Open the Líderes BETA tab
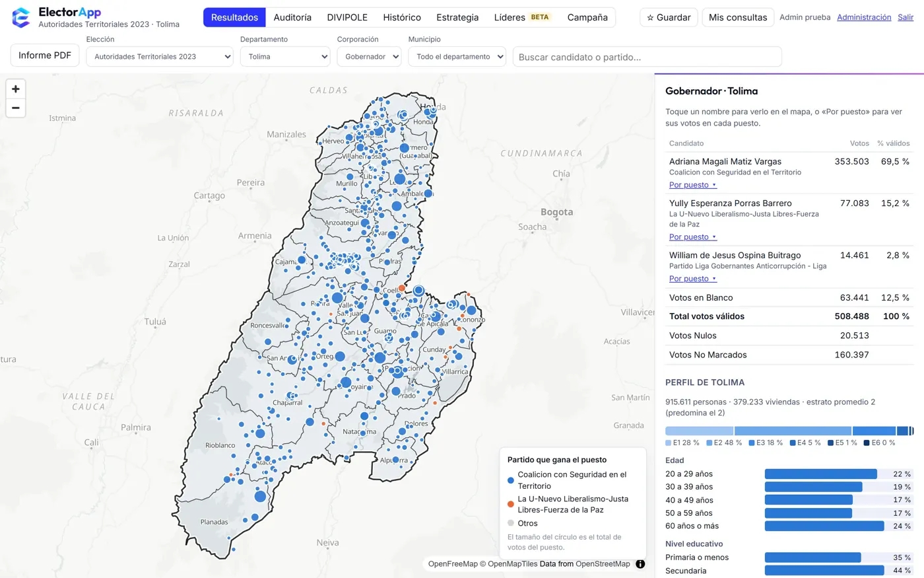This screenshot has width=924, height=578. 523,17
